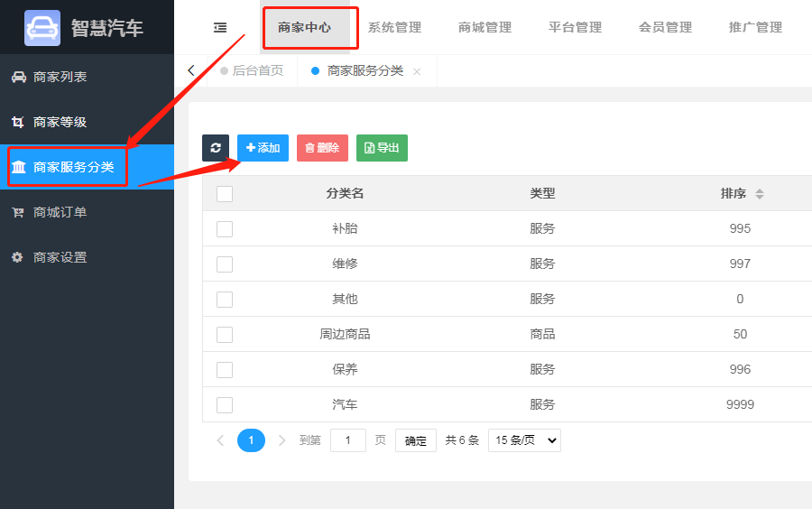The width and height of the screenshot is (812, 509).
Task: Tick the checkbox for 周边商品 row
Action: 225,335
